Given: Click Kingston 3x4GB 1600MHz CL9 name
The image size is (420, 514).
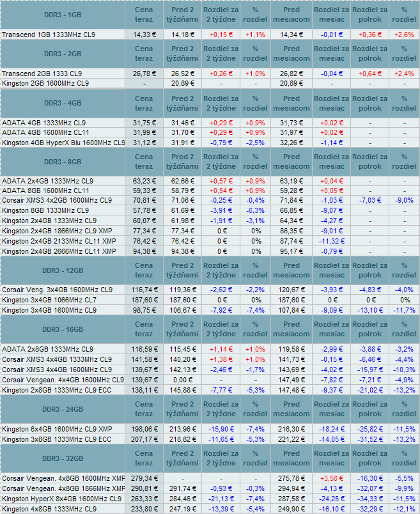Looking at the screenshot, I should (49, 310).
